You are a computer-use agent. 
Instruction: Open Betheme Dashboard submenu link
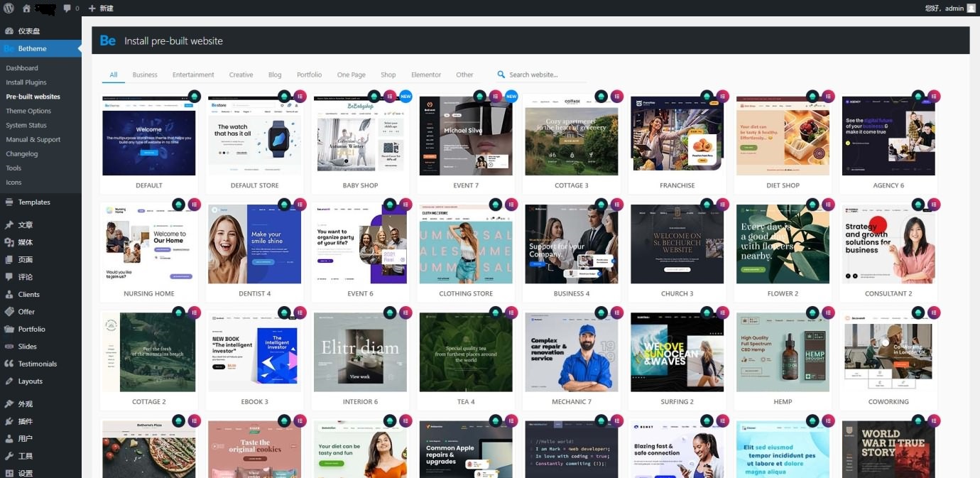(22, 68)
